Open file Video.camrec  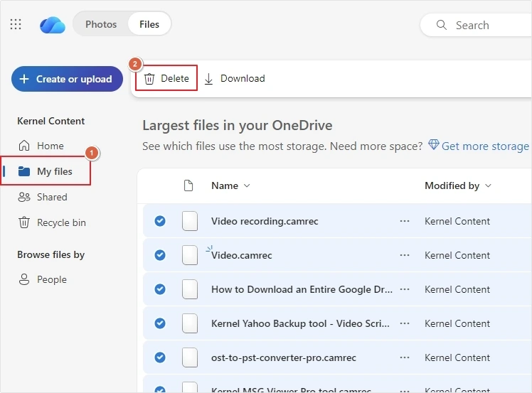pos(242,255)
